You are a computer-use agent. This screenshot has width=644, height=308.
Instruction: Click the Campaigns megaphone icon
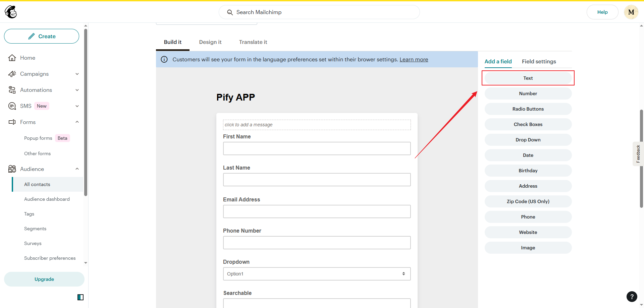pyautogui.click(x=12, y=74)
